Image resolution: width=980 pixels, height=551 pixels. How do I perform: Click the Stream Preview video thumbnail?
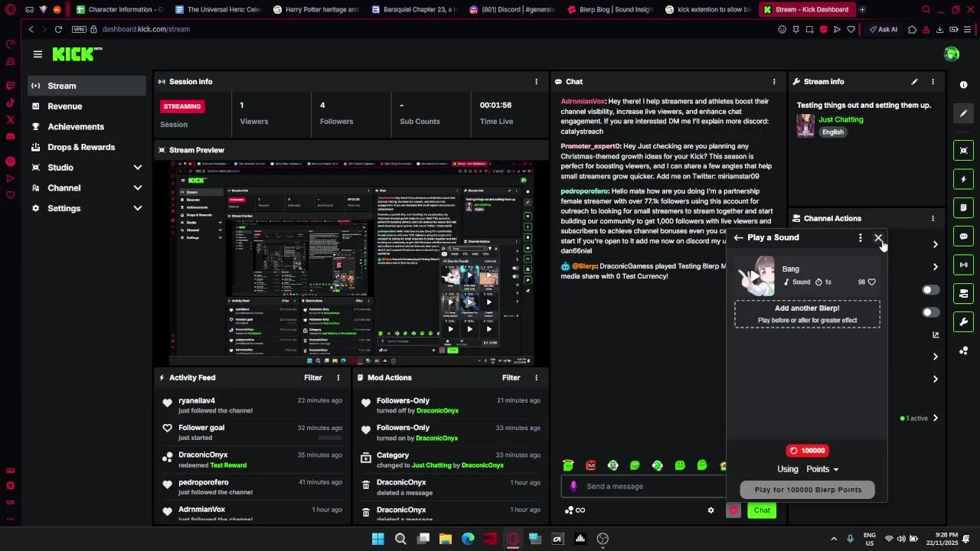coord(351,263)
